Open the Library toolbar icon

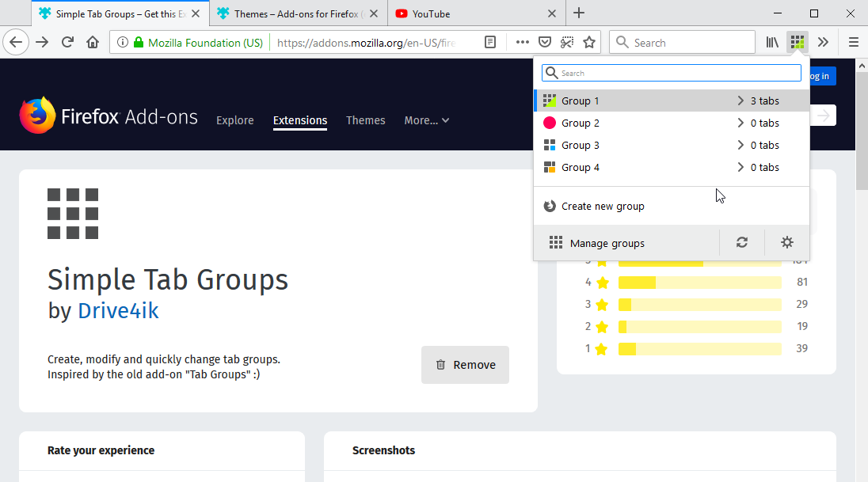772,43
